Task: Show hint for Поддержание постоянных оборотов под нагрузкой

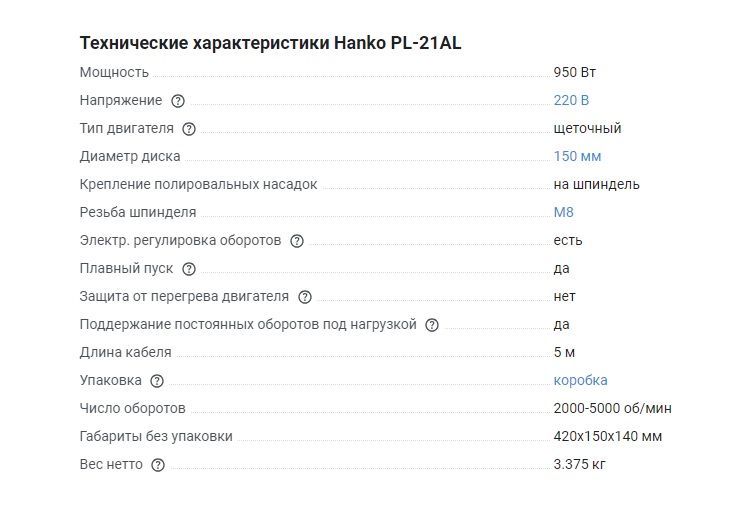Action: pos(432,325)
